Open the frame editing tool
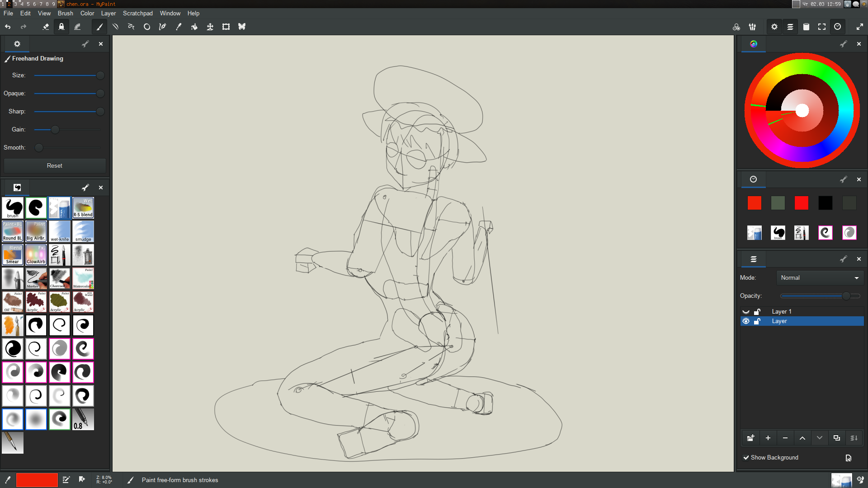 (x=226, y=27)
